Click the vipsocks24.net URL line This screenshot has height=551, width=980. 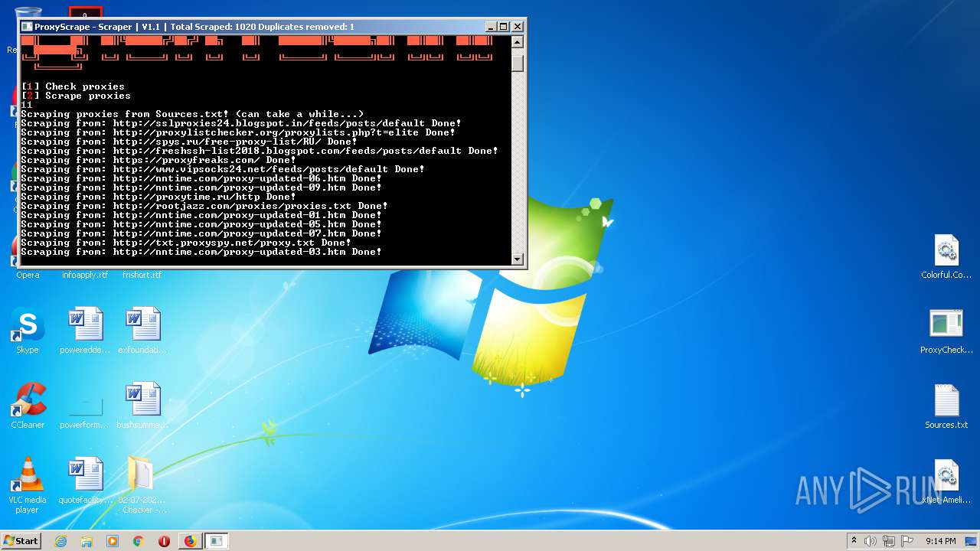point(223,169)
